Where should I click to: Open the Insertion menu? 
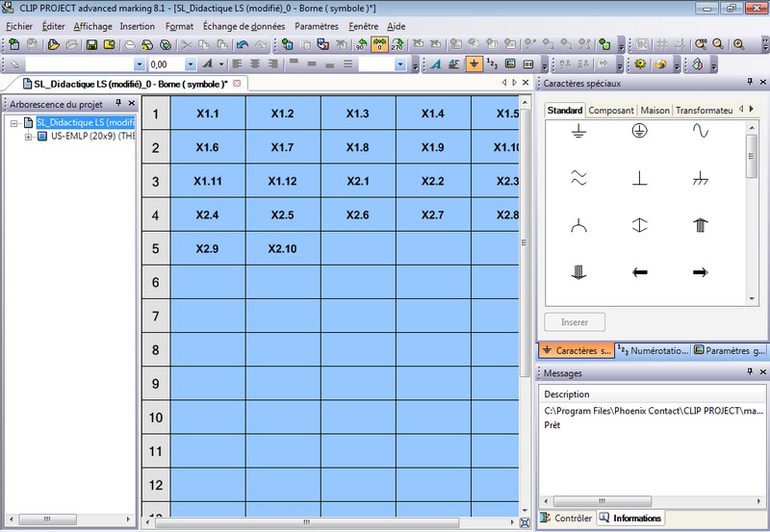click(x=137, y=26)
